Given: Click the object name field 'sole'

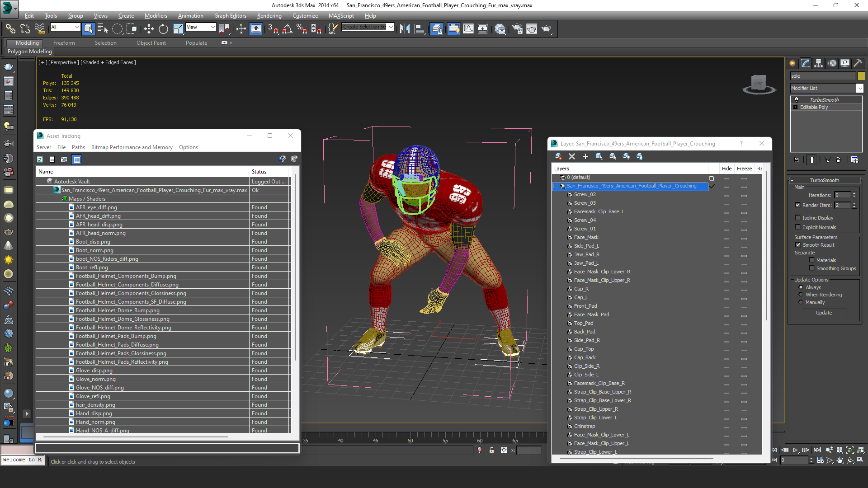Looking at the screenshot, I should point(823,76).
